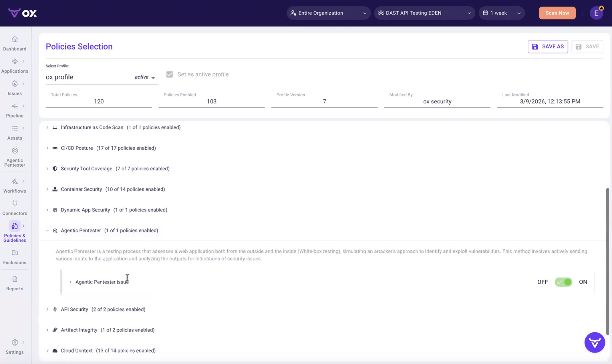612x364 pixels.
Task: Click the SAVE button
Action: click(x=587, y=47)
